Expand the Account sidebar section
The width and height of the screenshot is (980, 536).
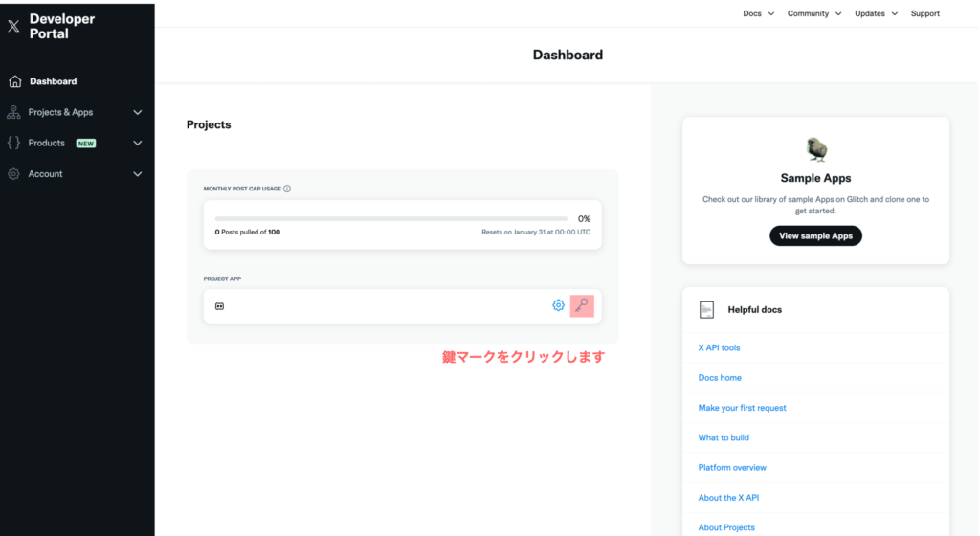coord(137,174)
